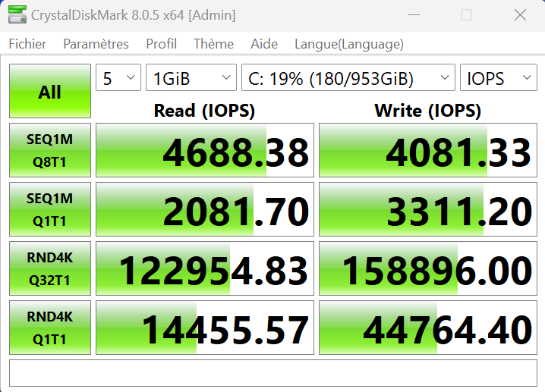Open the IOPS unit dropdown
Viewport: 545px width, 392px height.
click(x=499, y=77)
